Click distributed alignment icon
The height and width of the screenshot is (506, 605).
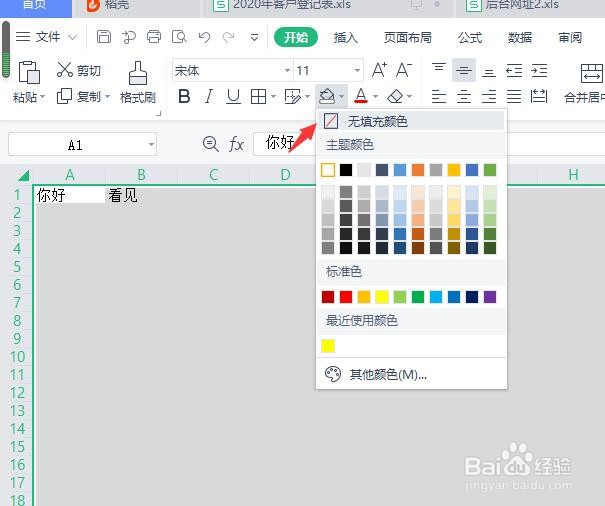coord(539,96)
